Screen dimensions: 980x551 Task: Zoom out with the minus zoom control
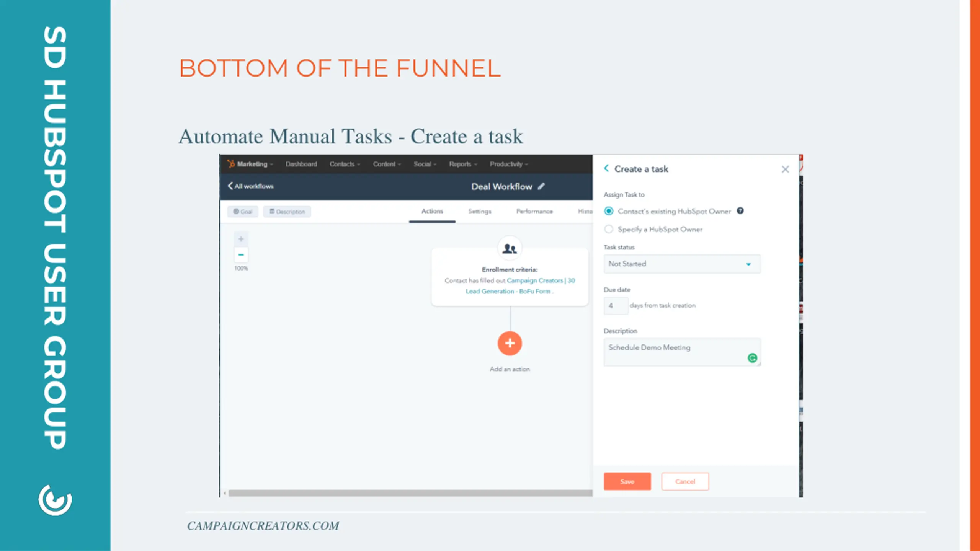coord(241,254)
